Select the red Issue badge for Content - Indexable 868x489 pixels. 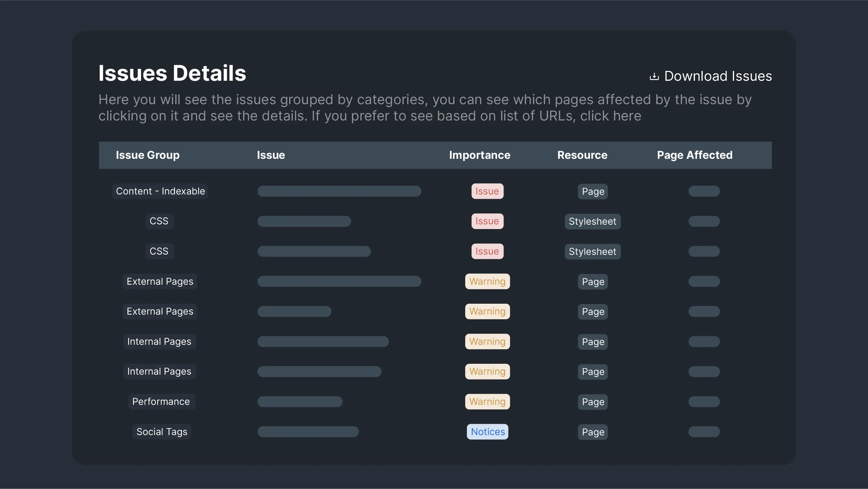(x=487, y=191)
